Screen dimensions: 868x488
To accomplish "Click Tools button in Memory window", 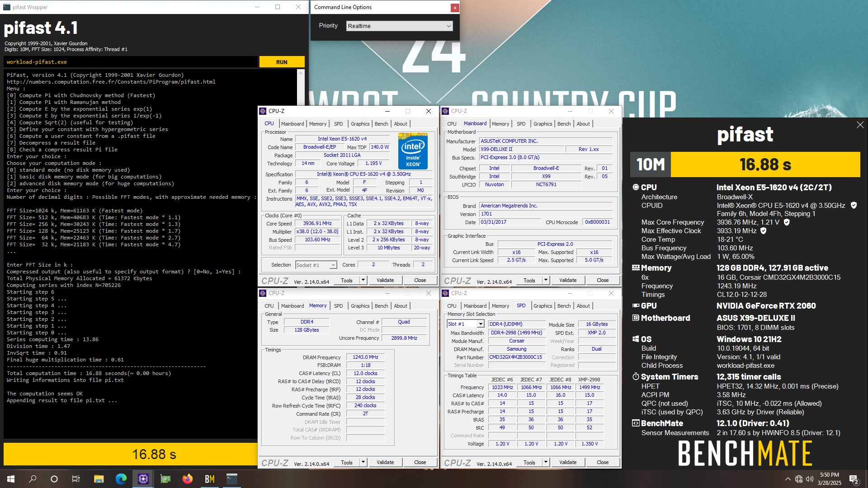I will click(x=347, y=462).
